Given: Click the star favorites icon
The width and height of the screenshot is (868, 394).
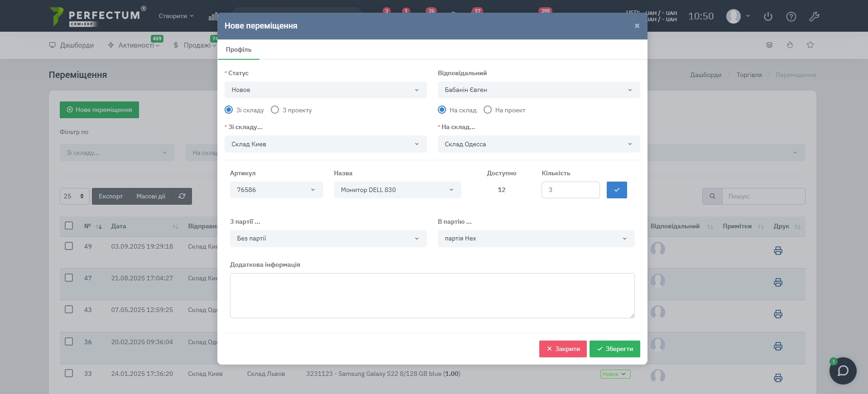Looking at the screenshot, I should point(810,45).
